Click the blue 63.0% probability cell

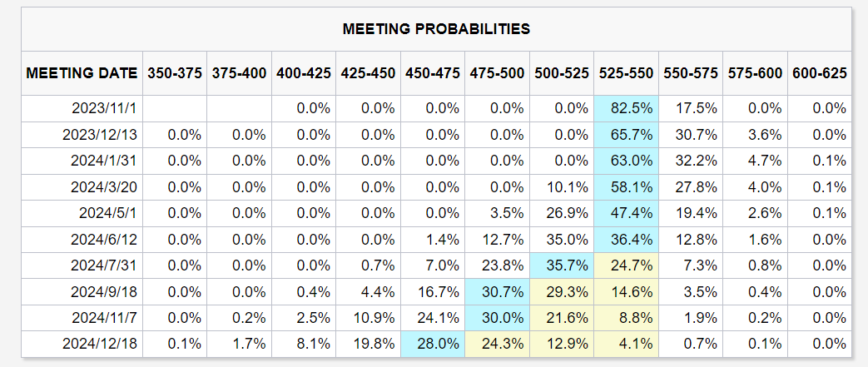click(626, 161)
